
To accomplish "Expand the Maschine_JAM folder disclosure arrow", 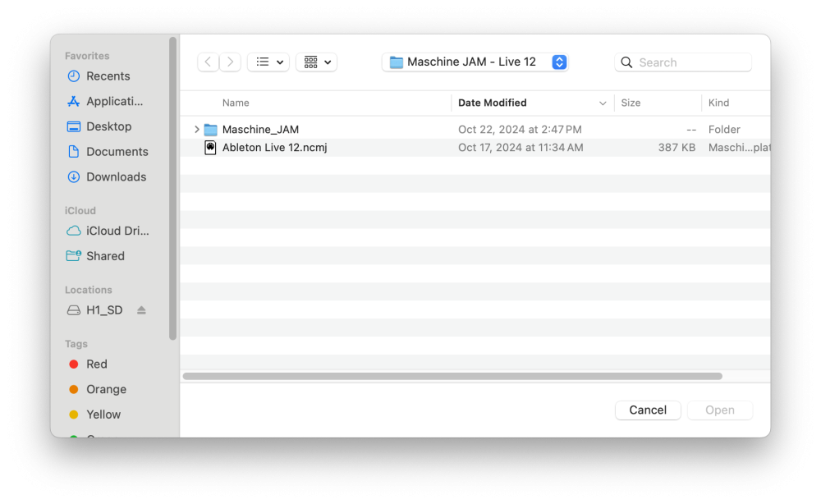I will [x=197, y=129].
